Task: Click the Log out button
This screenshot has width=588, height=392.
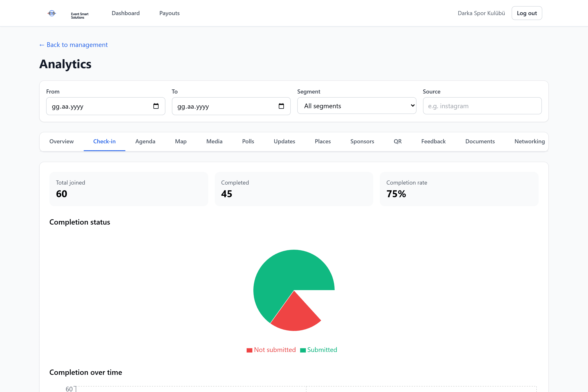Action: (x=527, y=13)
